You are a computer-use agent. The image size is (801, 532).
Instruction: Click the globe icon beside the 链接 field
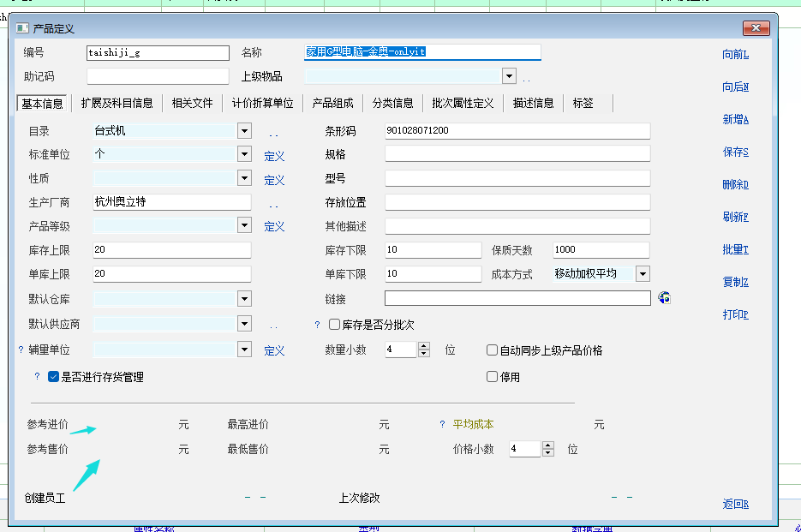click(x=664, y=298)
